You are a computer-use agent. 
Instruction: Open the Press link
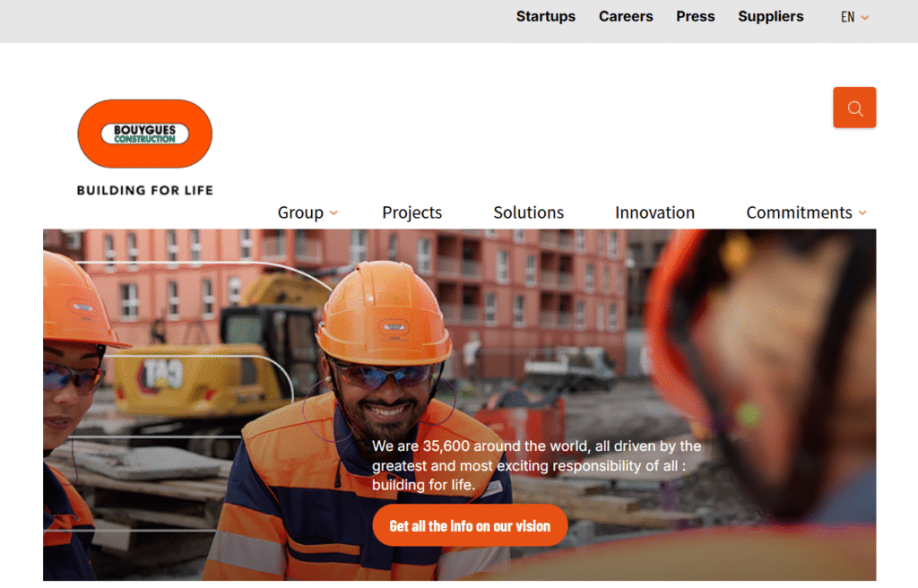(x=695, y=16)
